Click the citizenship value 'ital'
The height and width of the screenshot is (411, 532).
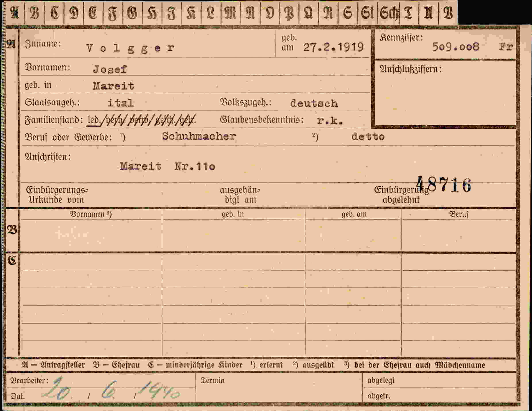point(121,103)
